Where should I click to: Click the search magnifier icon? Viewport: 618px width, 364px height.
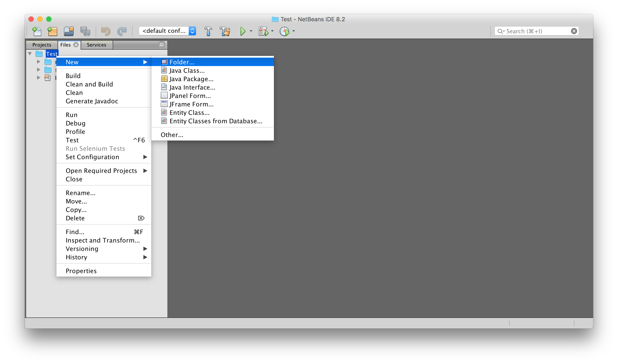[501, 31]
